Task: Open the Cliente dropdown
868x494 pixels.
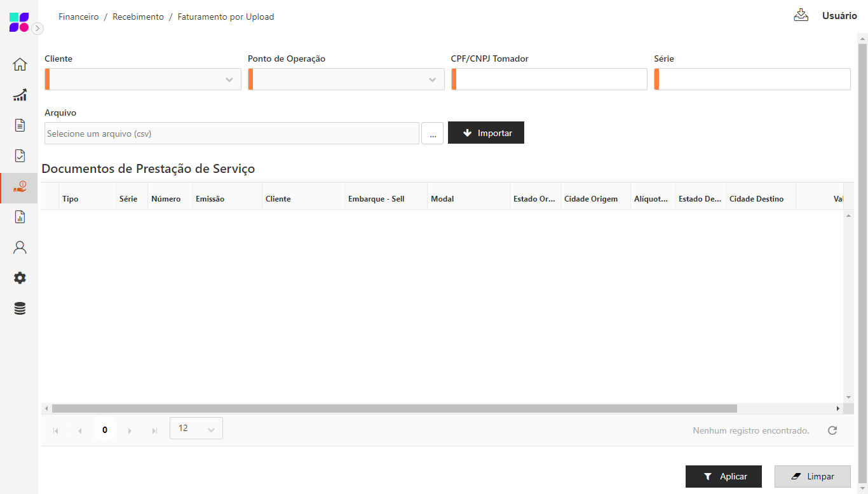Action: pyautogui.click(x=143, y=79)
